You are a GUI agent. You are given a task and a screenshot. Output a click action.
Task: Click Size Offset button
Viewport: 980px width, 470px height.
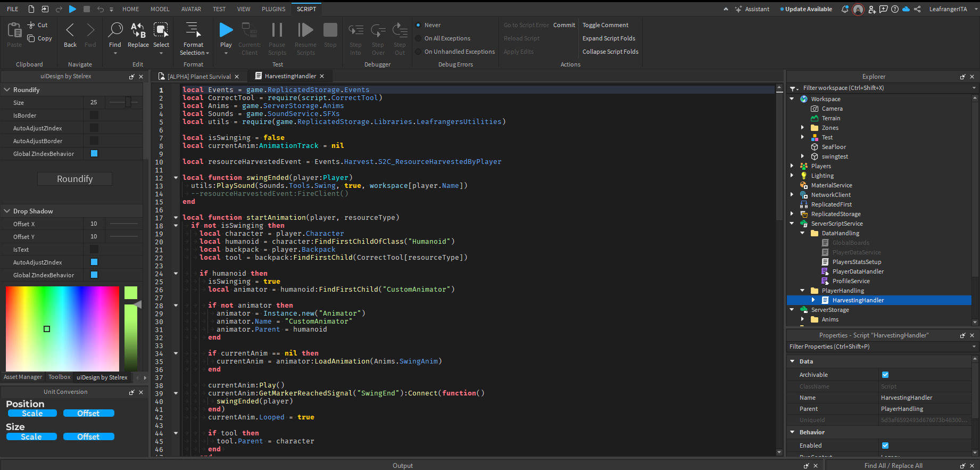88,436
